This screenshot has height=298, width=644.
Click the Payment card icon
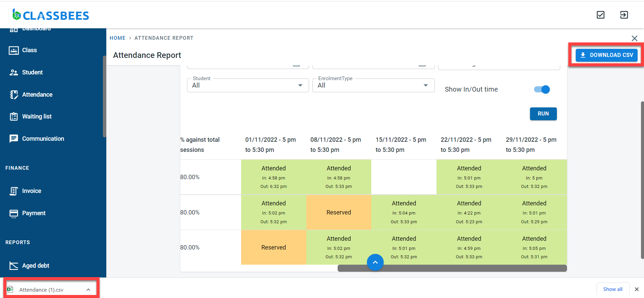point(13,213)
